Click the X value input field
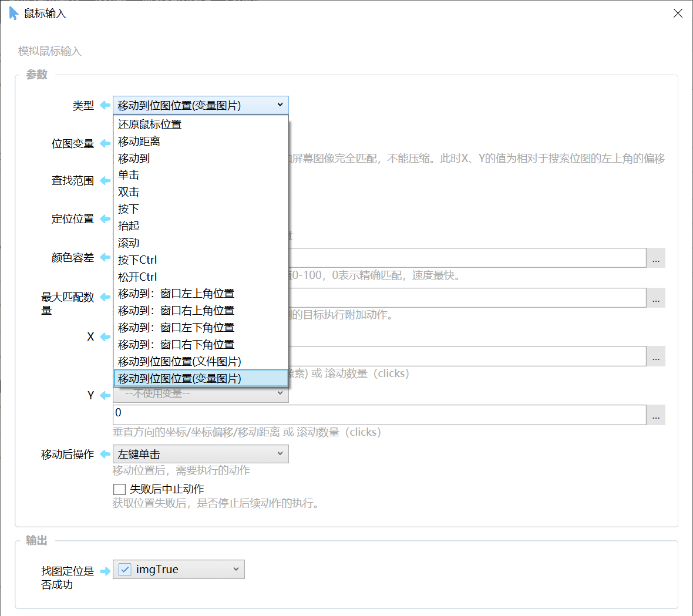Image resolution: width=693 pixels, height=616 pixels. [467, 356]
